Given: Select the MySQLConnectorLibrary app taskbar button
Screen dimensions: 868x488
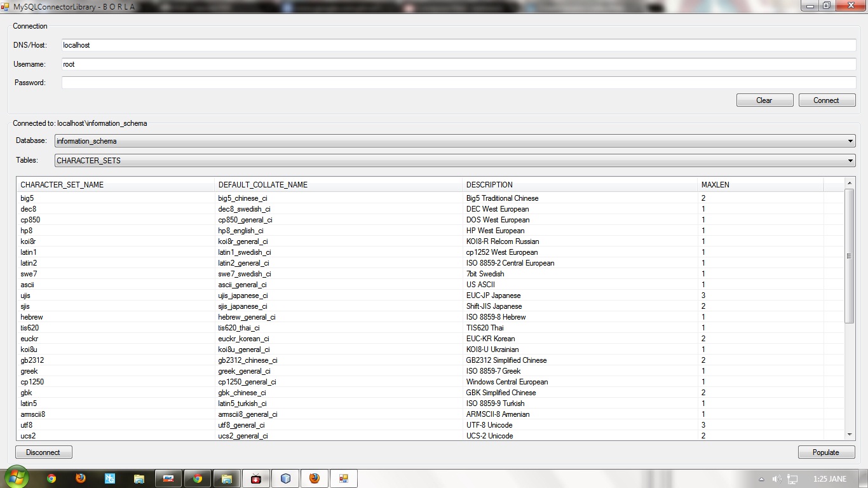Looking at the screenshot, I should coord(344,478).
